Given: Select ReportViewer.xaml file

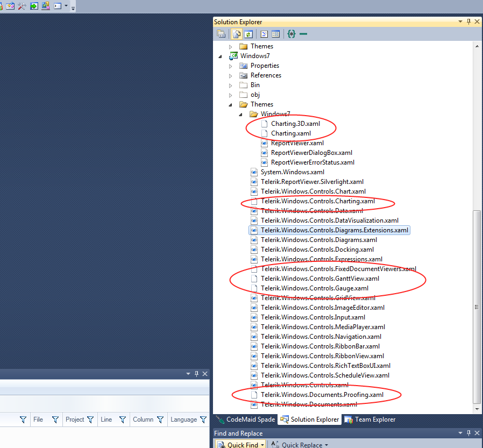Looking at the screenshot, I should click(x=297, y=143).
